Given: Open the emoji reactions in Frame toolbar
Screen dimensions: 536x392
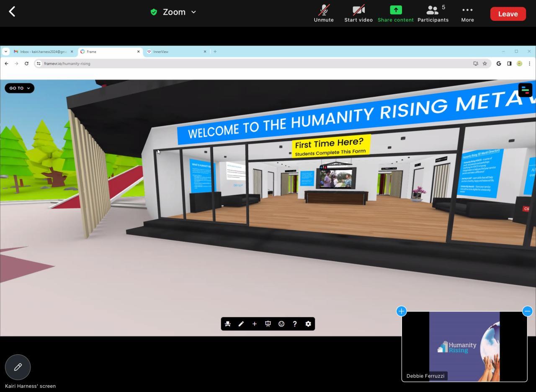Looking at the screenshot, I should 281,324.
